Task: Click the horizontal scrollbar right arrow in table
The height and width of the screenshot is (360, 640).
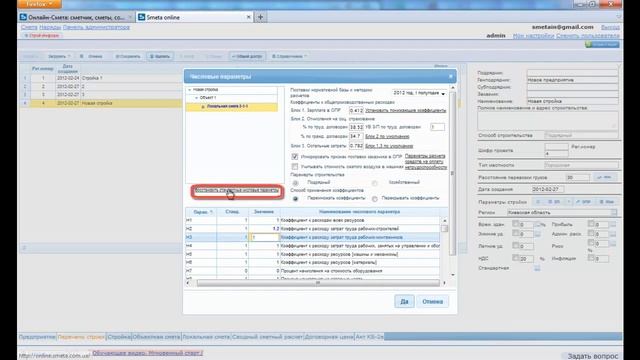Action: tap(444, 282)
